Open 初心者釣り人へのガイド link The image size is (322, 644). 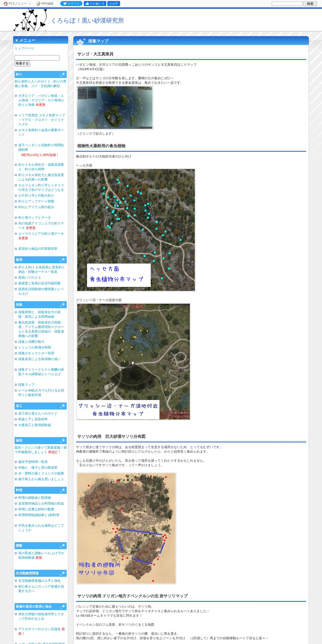40,84
